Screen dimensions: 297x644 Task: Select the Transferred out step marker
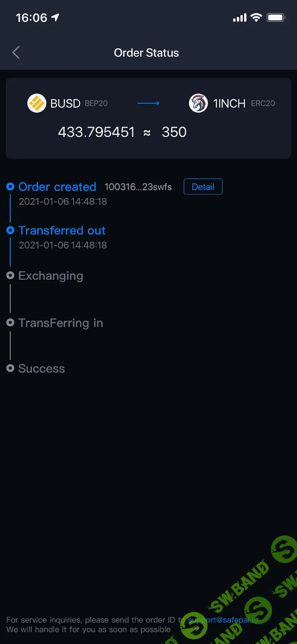pyautogui.click(x=10, y=230)
